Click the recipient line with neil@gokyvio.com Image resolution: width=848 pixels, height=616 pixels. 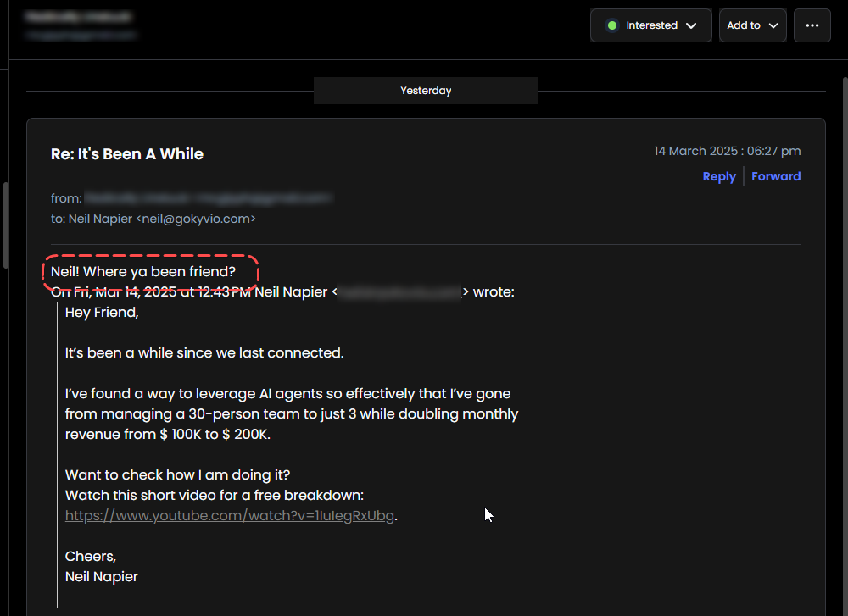[x=153, y=219]
